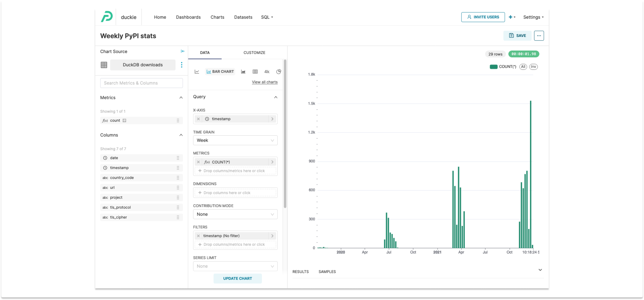Remove timestamp from X-Axis field
644x300 pixels.
click(198, 119)
